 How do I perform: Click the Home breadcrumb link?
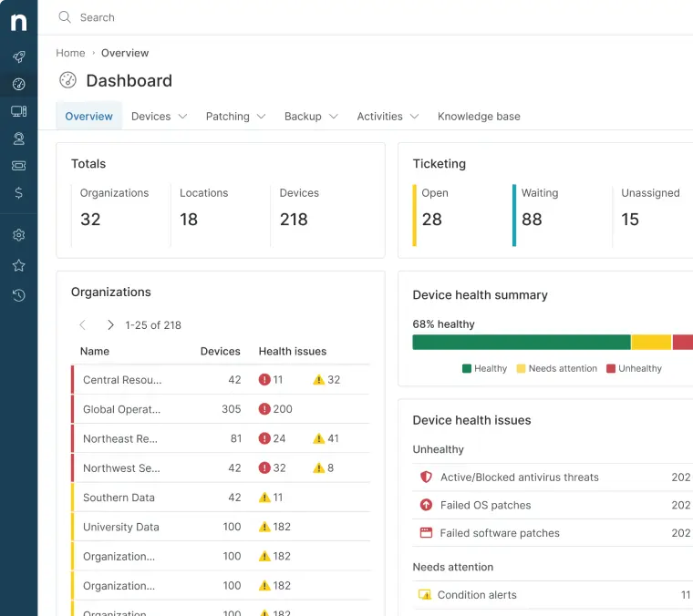tap(70, 53)
